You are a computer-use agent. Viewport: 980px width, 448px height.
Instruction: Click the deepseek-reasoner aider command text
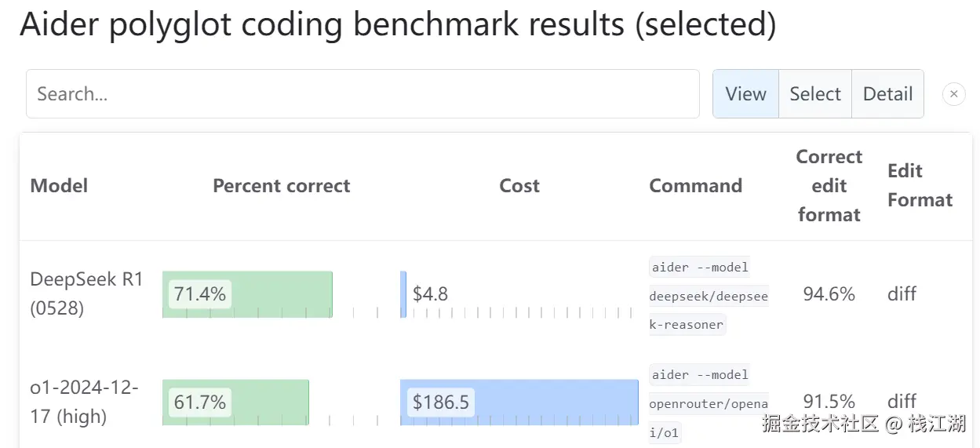click(709, 296)
